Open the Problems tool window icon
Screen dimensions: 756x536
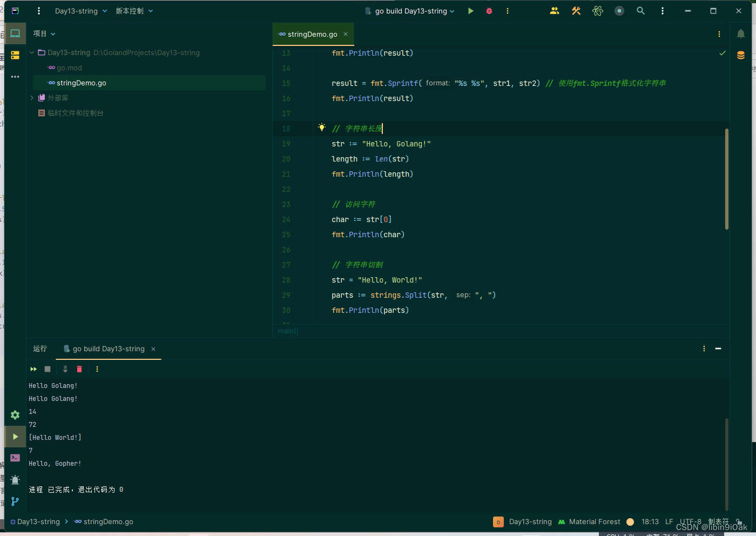pyautogui.click(x=15, y=479)
